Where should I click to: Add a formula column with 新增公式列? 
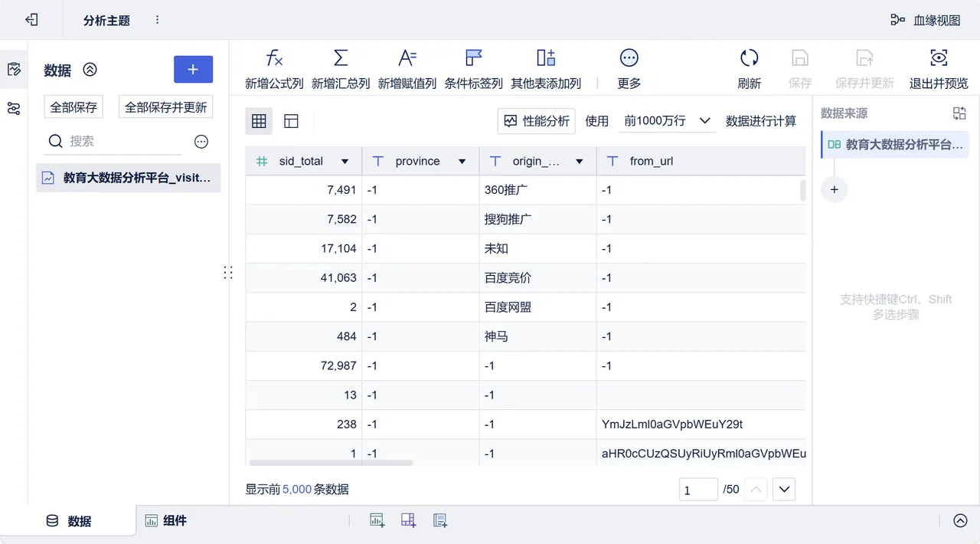[x=274, y=69]
